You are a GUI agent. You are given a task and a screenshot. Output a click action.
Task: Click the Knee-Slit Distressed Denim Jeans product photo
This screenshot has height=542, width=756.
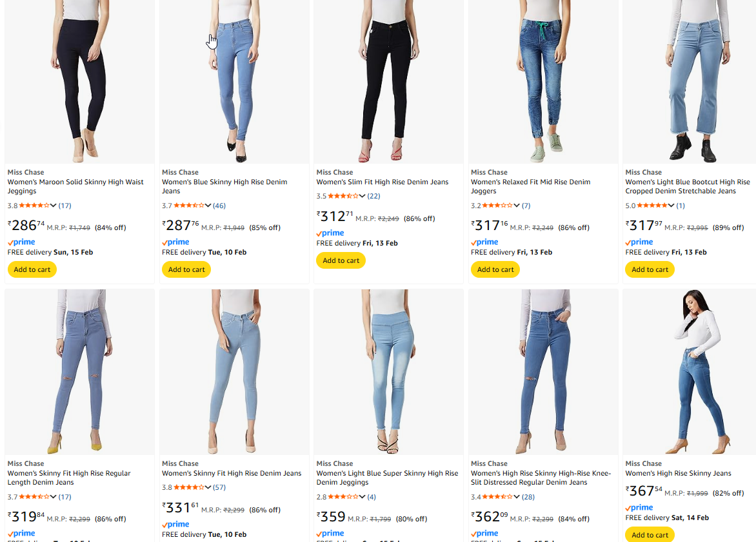pyautogui.click(x=543, y=371)
